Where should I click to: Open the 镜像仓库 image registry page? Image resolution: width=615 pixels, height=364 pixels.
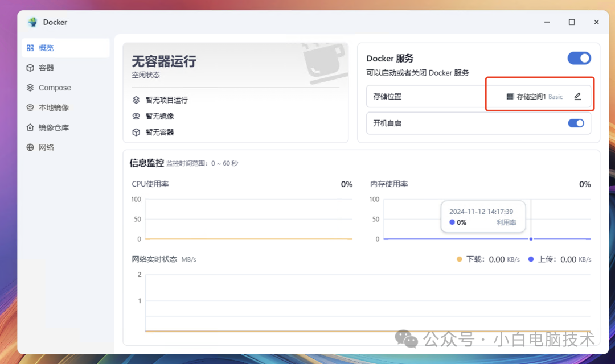[65, 127]
